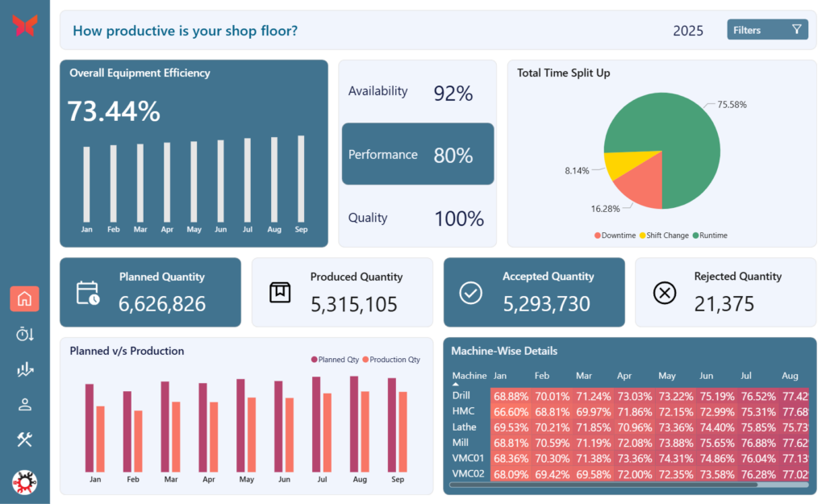Select the Availability 92% card
The width and height of the screenshot is (826, 504).
[x=417, y=92]
